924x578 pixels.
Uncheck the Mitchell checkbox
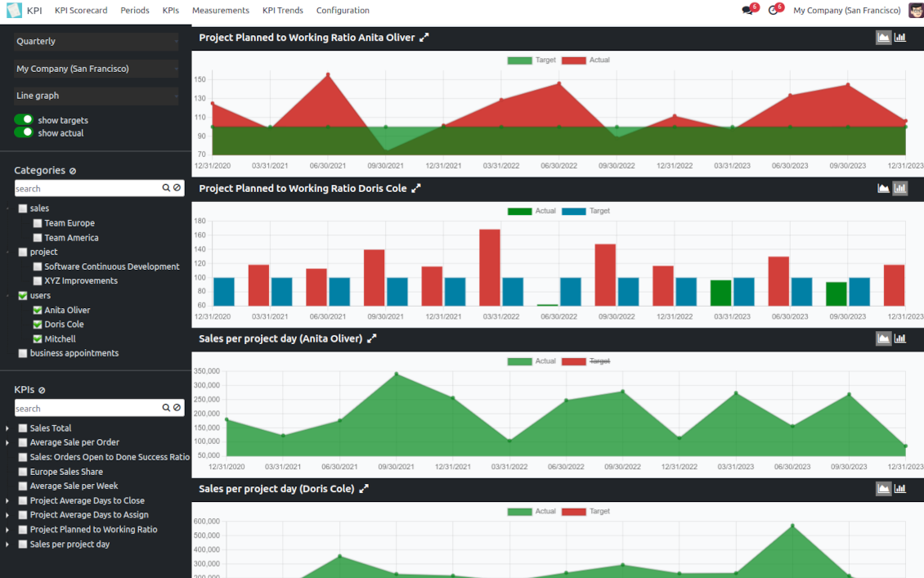coord(38,339)
